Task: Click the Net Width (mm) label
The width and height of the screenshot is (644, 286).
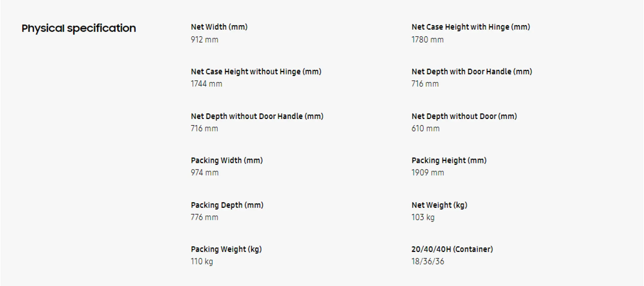Action: tap(219, 27)
